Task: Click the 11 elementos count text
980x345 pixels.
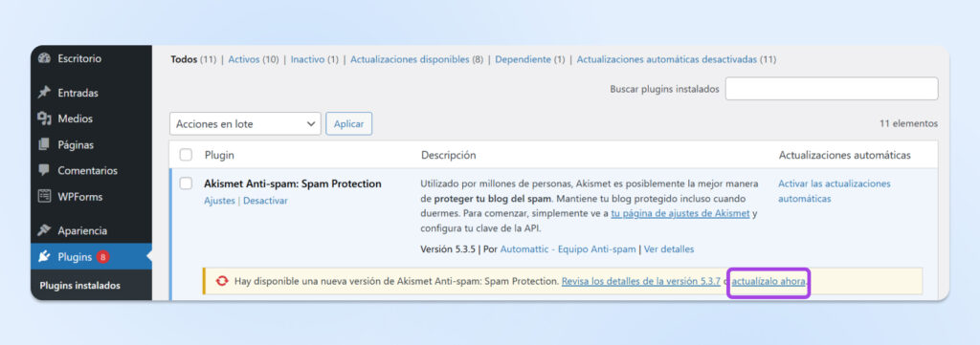Action: pyautogui.click(x=909, y=123)
